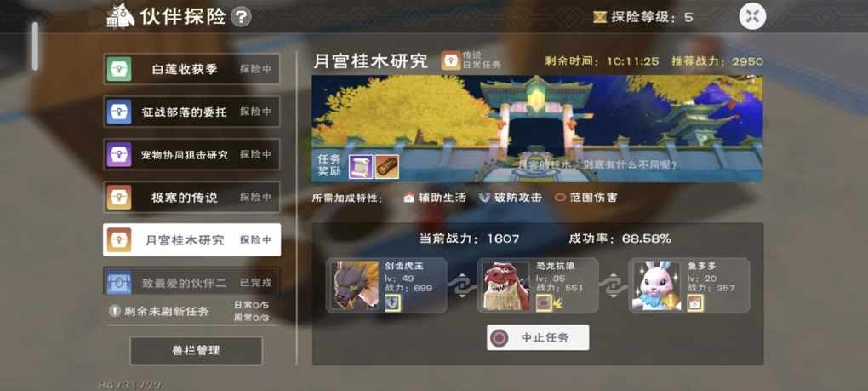
Task: Tap the swap arrows before 兔多多
Action: click(613, 285)
